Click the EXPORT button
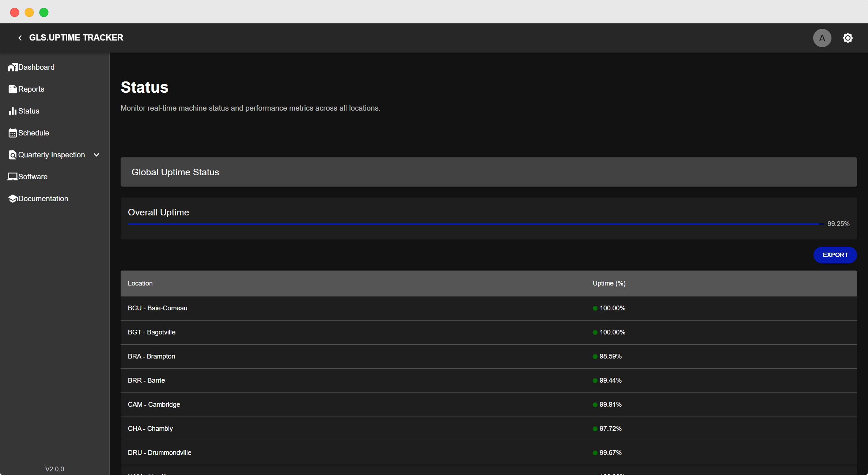This screenshot has height=475, width=868. click(x=835, y=255)
